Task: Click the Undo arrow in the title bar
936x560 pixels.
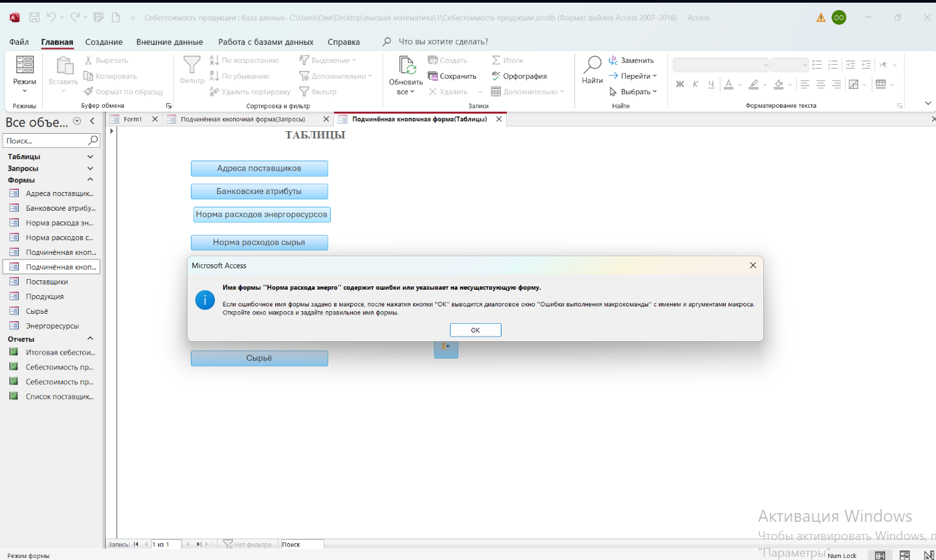Action: [x=52, y=17]
